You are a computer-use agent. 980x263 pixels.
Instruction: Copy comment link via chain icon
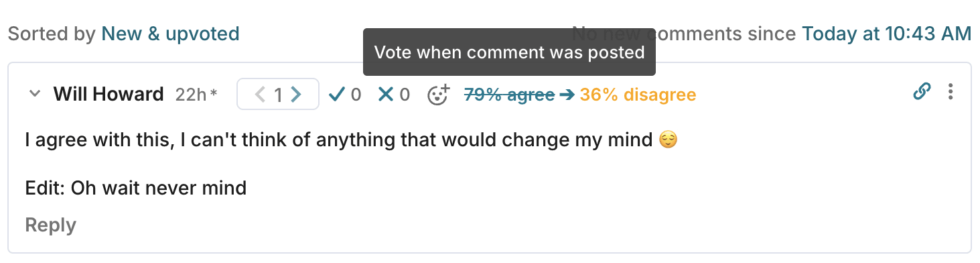922,91
